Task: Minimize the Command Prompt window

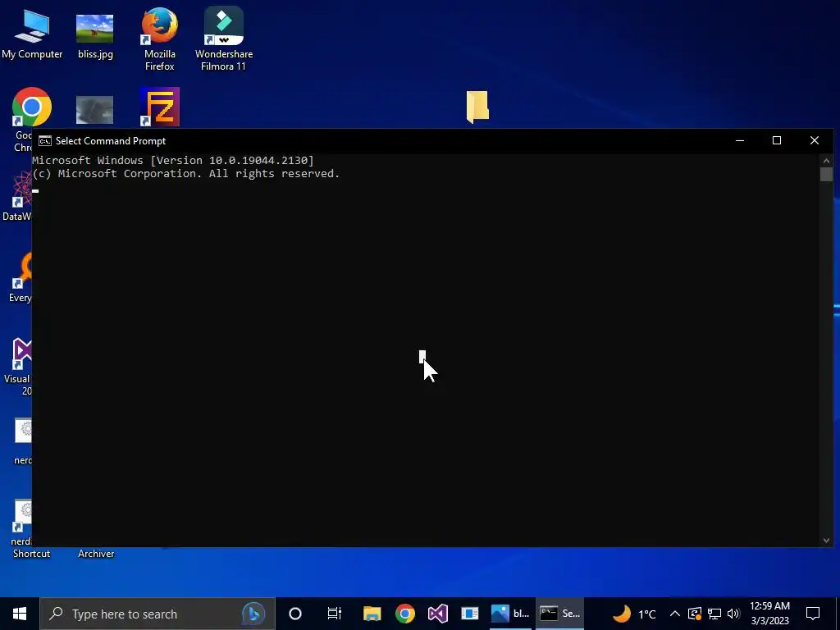Action: tap(740, 140)
